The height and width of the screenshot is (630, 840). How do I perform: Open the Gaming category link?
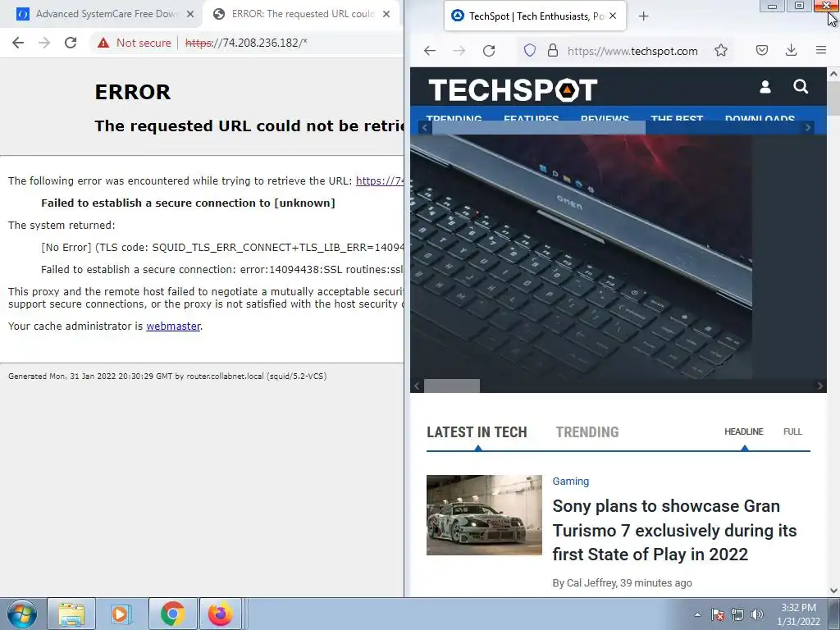571,482
